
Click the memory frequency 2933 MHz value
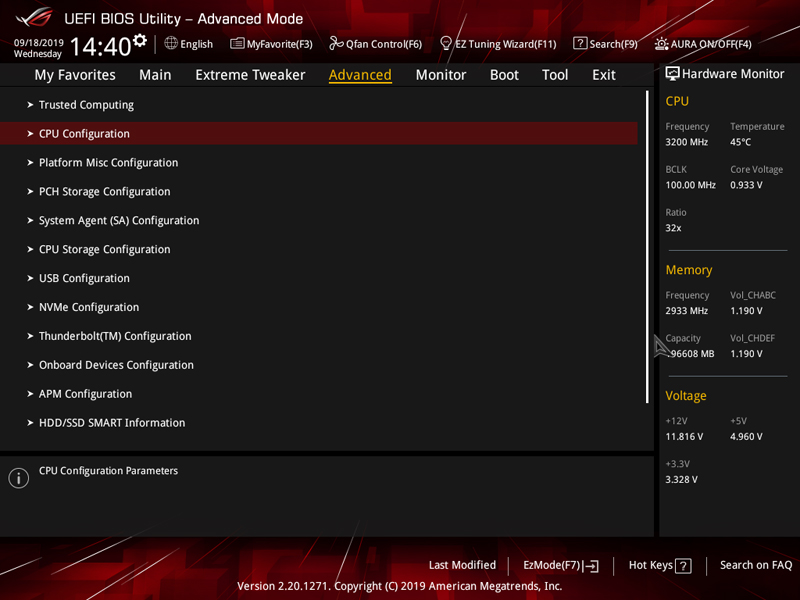[686, 311]
